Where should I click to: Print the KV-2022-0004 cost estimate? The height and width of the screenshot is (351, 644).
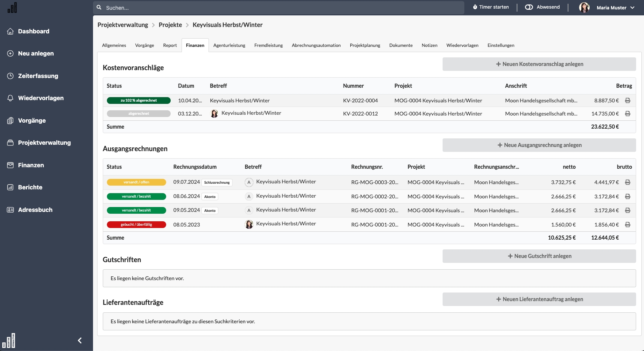click(627, 100)
